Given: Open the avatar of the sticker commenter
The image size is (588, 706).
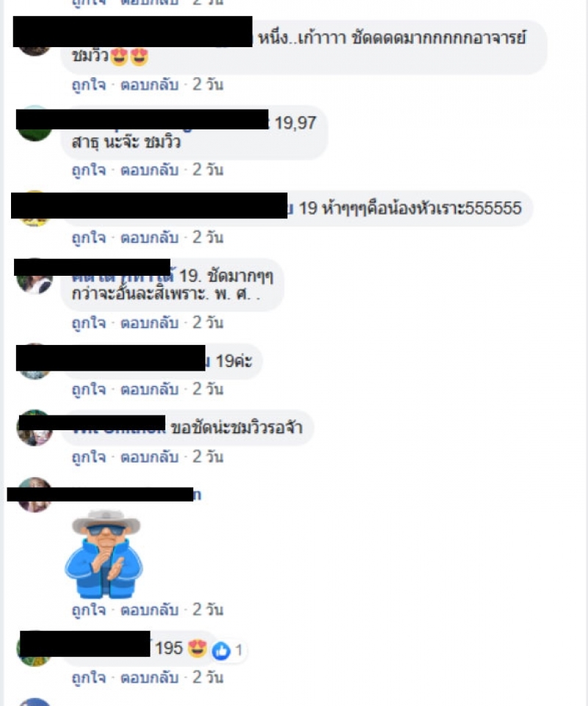Looking at the screenshot, I should tap(35, 495).
